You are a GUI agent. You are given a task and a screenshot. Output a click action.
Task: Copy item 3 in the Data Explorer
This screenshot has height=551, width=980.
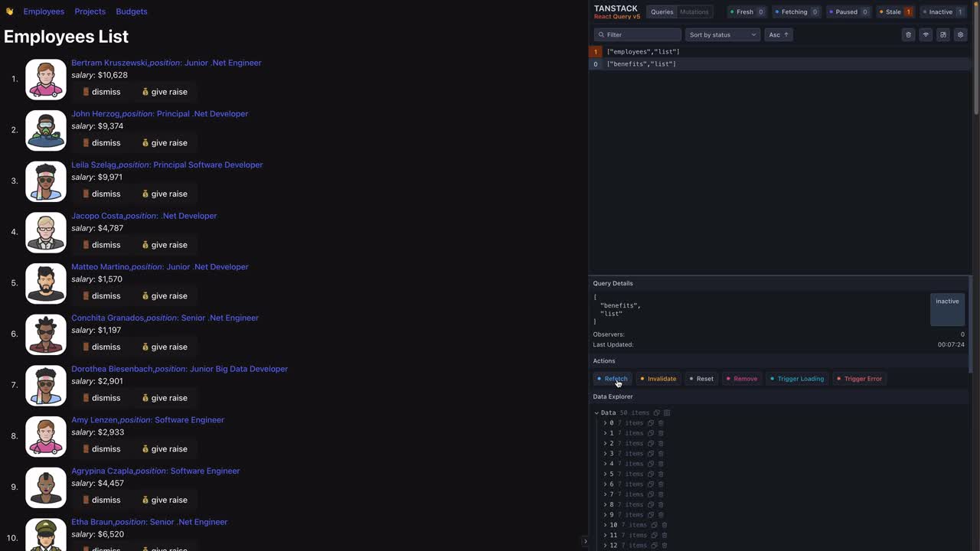click(x=651, y=454)
